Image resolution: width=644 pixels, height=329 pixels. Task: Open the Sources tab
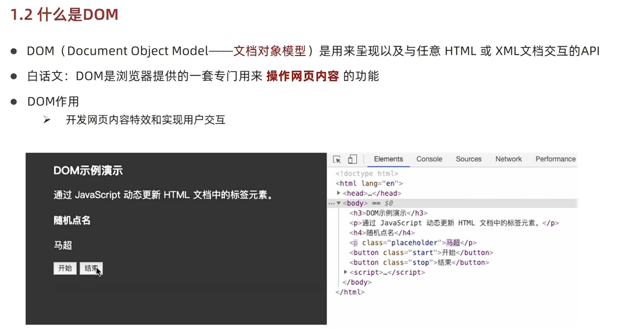(468, 159)
